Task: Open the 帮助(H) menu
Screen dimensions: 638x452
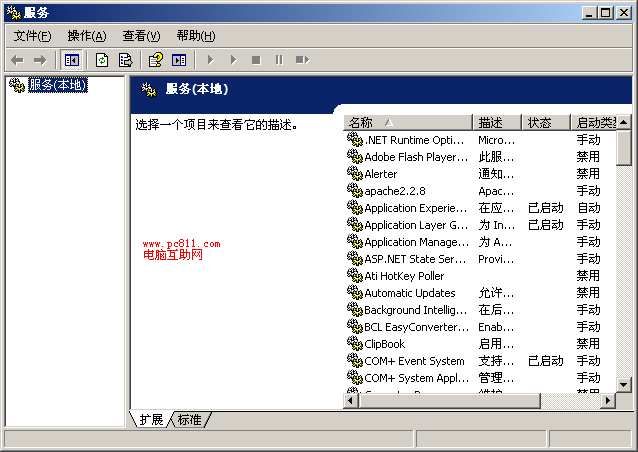Action: coord(196,36)
